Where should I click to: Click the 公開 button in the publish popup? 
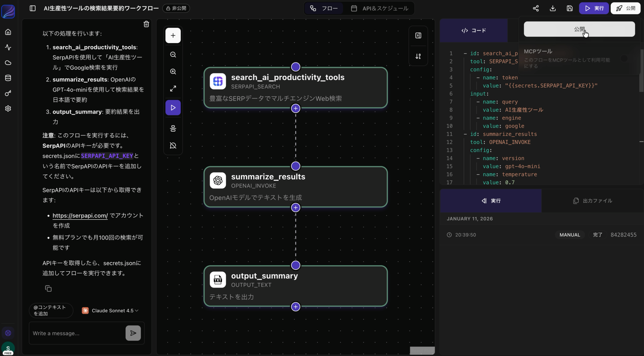[579, 29]
